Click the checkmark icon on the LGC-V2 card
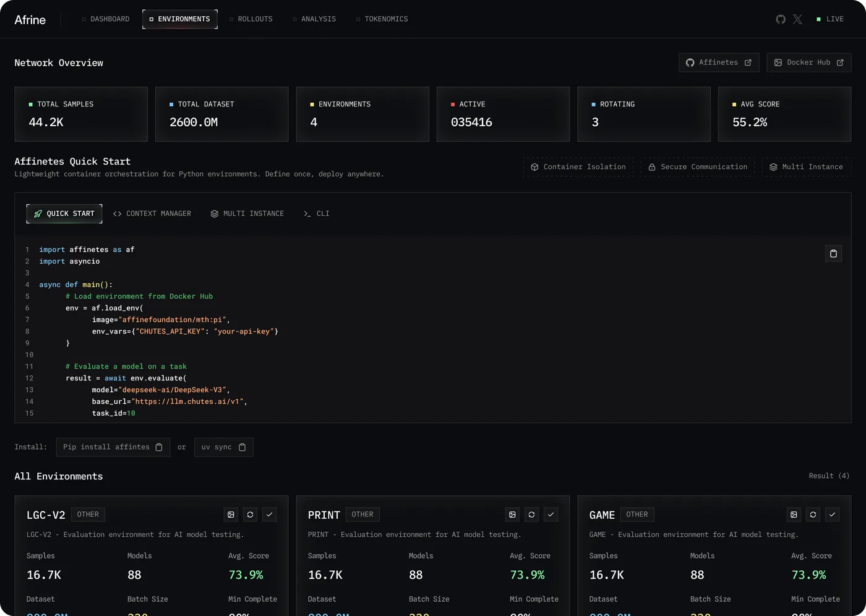The height and width of the screenshot is (616, 866). tap(269, 515)
